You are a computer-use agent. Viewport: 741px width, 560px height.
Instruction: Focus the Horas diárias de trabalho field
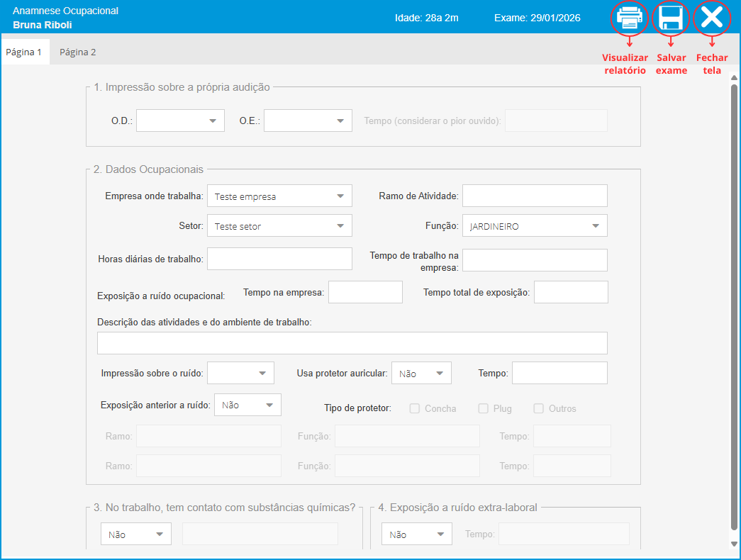279,259
